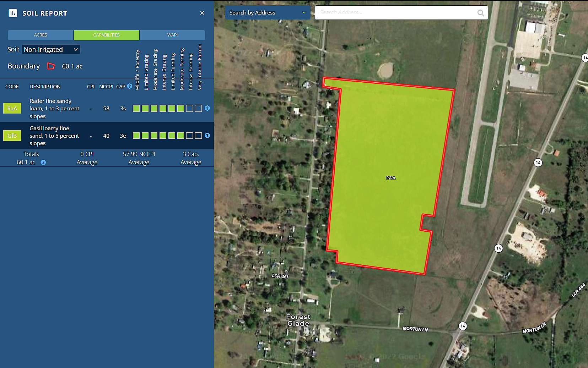The image size is (588, 368).
Task: Click help icon on GfB soil row
Action: (207, 136)
